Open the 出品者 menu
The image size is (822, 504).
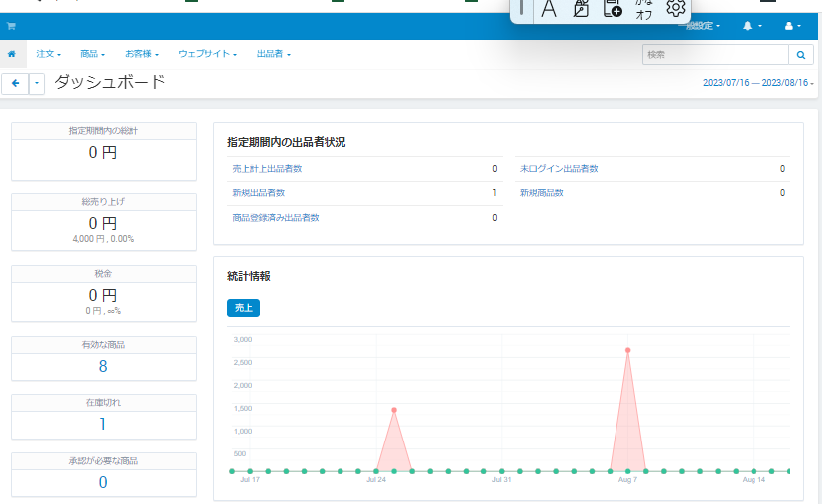coord(273,54)
